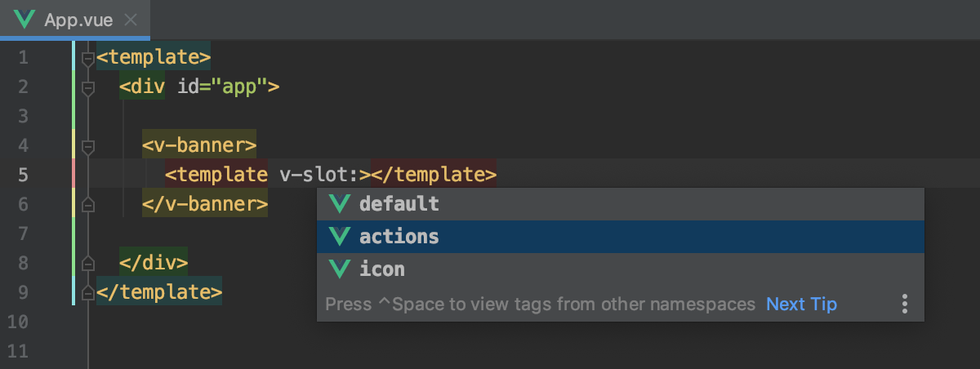This screenshot has width=980, height=369.
Task: Click the Vue icon beside the default suggestion
Action: tap(339, 203)
